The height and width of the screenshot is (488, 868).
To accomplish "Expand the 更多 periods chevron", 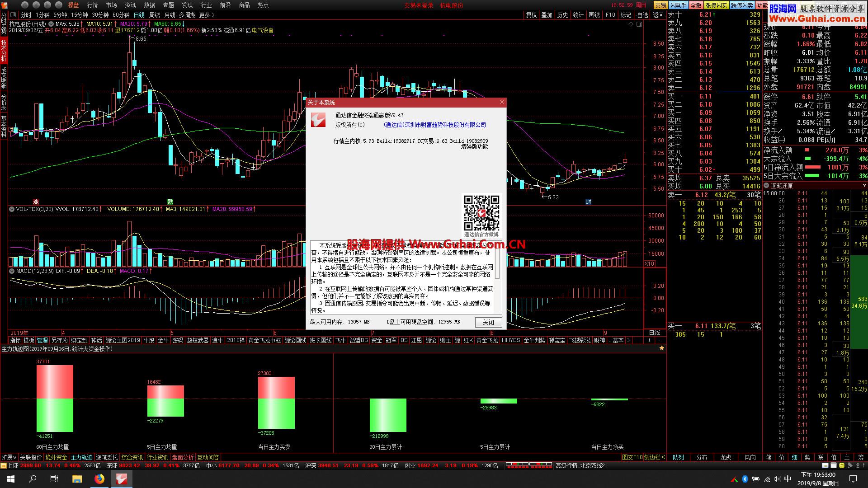I will click(207, 15).
